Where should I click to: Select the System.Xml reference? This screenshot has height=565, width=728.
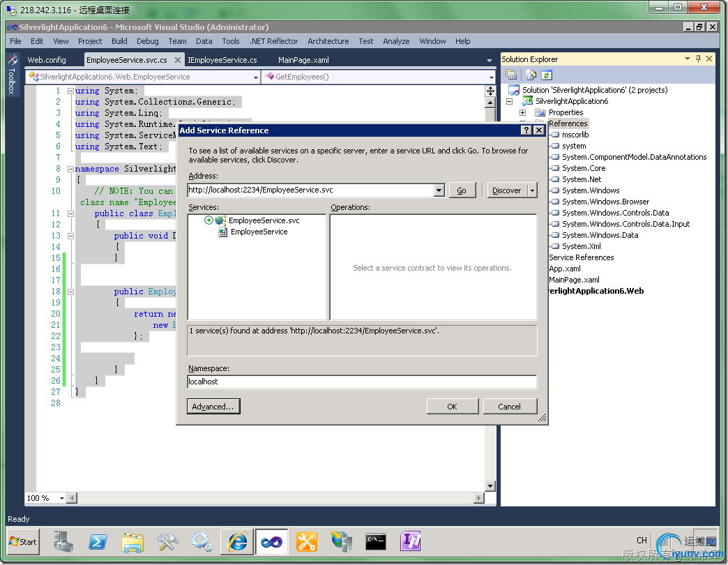(582, 246)
